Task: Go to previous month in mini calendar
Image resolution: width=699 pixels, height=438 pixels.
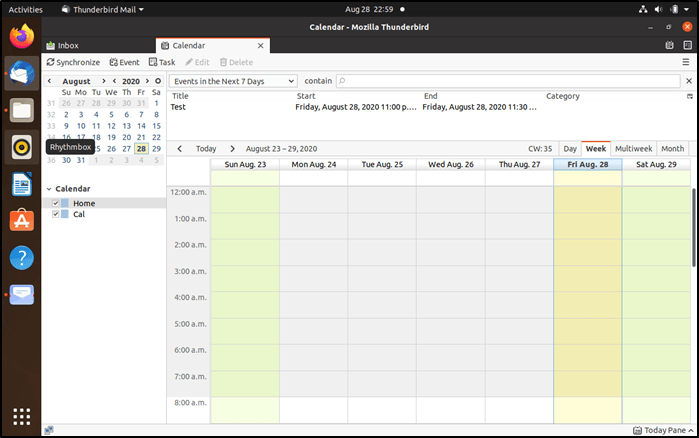Action: point(49,81)
